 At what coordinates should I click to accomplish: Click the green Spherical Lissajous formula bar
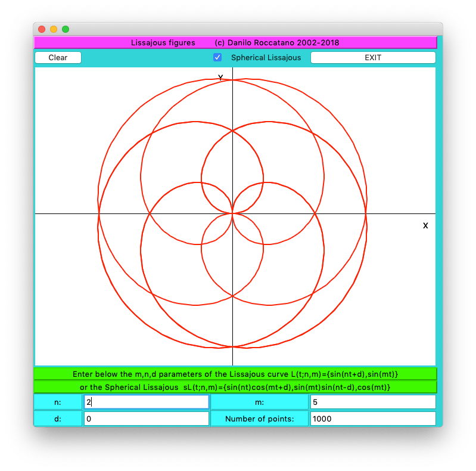(x=235, y=387)
